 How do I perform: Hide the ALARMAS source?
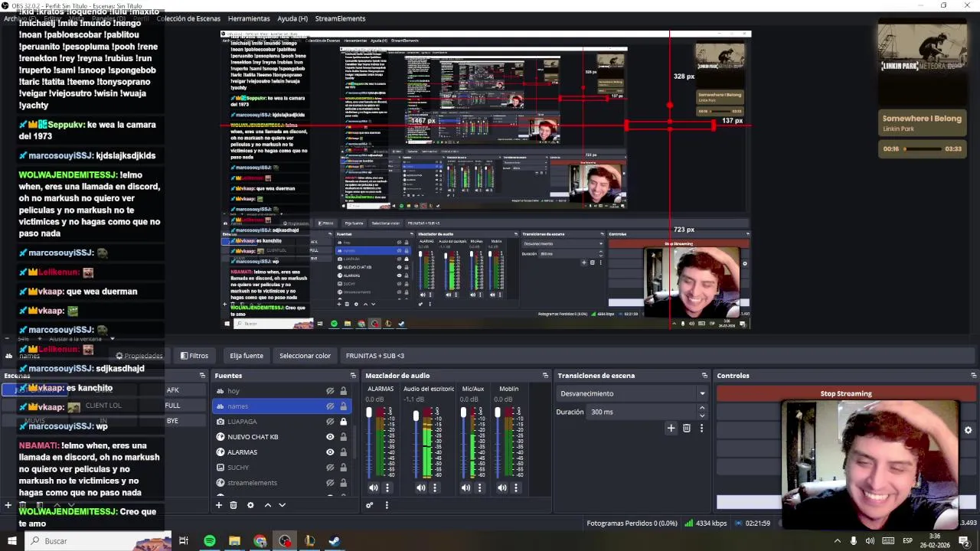tap(330, 452)
